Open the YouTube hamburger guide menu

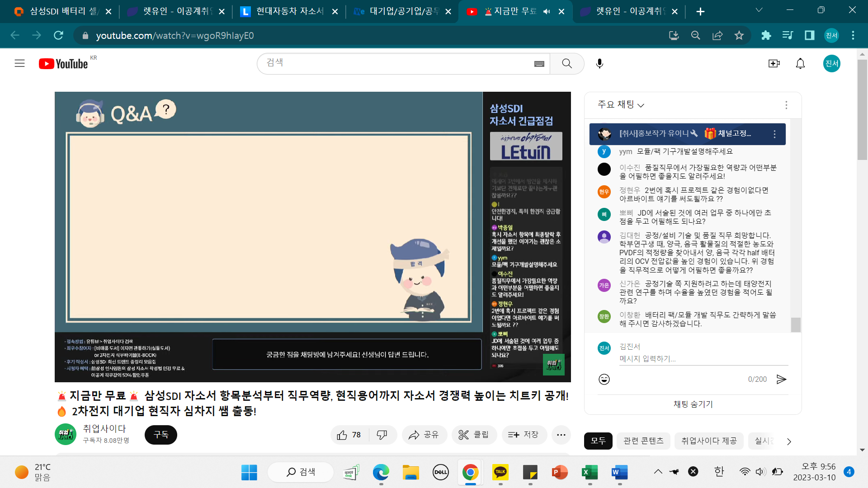click(x=19, y=63)
